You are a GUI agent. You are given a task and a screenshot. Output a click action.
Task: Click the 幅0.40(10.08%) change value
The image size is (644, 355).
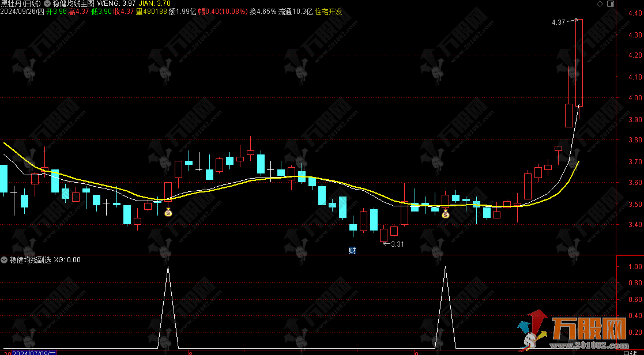click(223, 12)
